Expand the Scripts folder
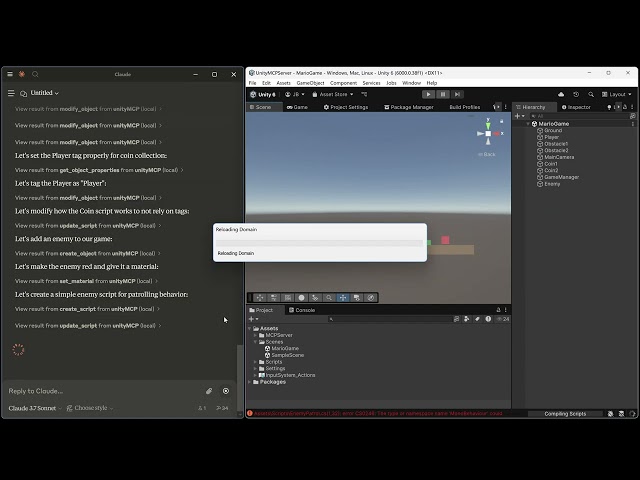640x480 pixels. (256, 362)
